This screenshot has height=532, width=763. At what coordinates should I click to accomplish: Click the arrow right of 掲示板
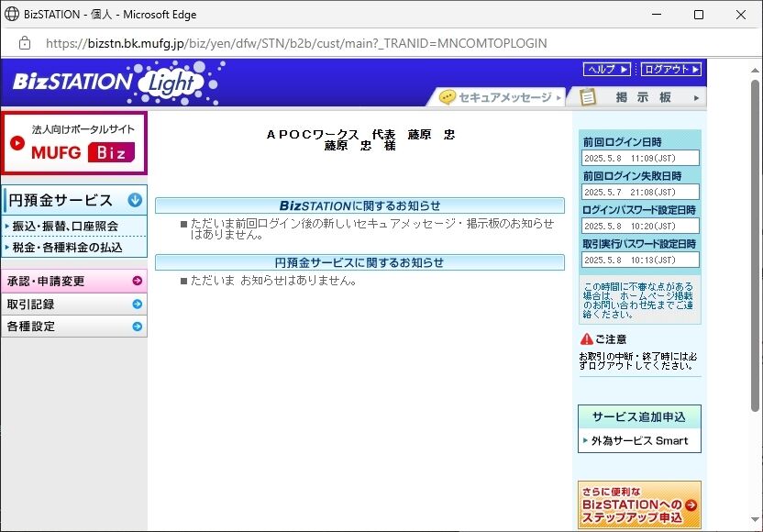[696, 98]
